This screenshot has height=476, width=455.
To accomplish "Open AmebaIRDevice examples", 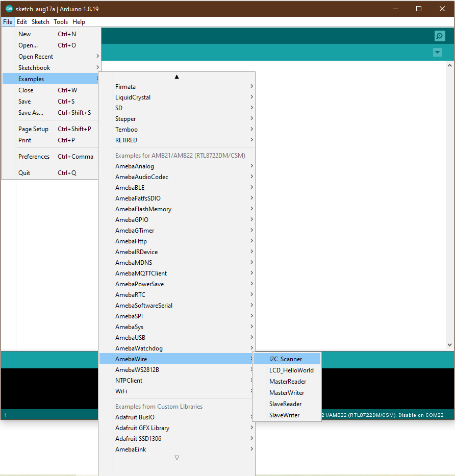I will pos(177,252).
